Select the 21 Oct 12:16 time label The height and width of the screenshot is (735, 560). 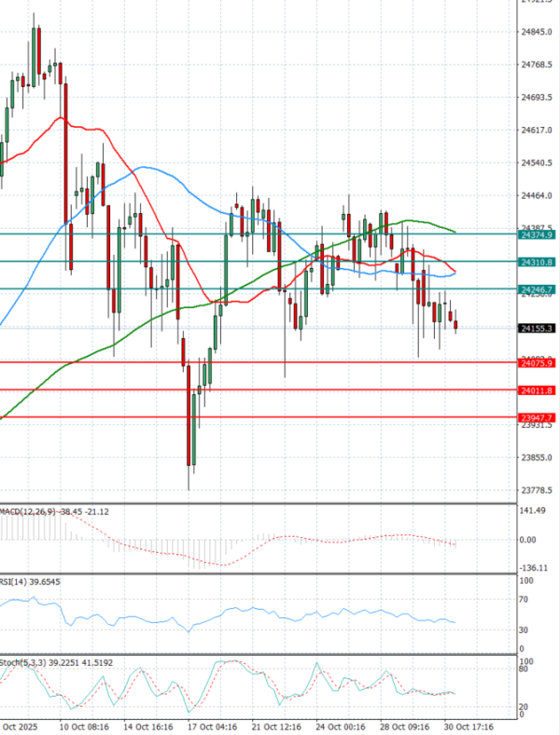pos(277,725)
